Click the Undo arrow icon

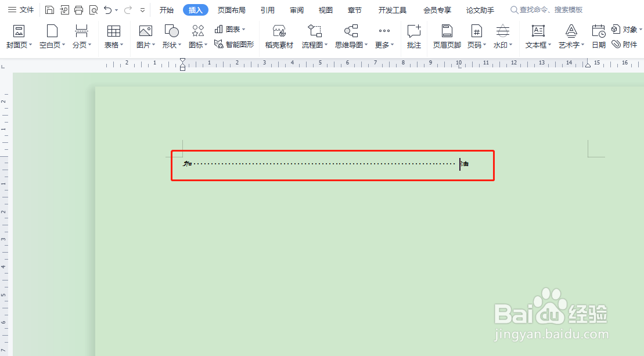[x=107, y=10]
